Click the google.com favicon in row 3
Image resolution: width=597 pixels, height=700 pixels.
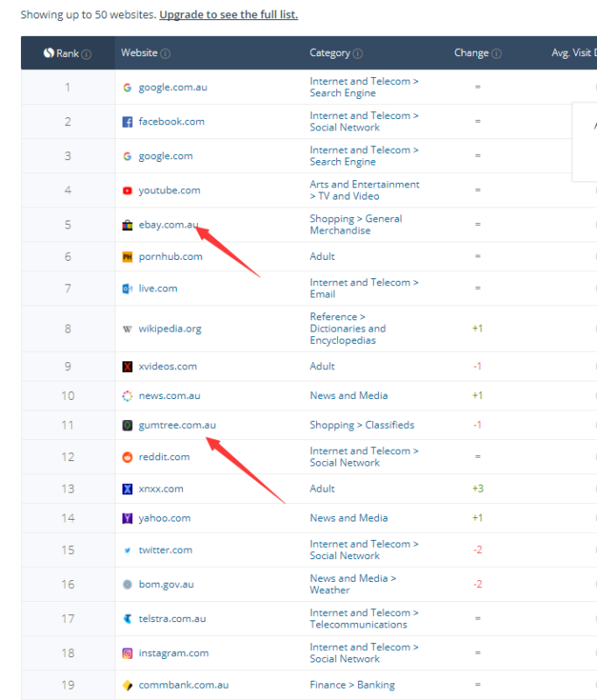coord(127,157)
